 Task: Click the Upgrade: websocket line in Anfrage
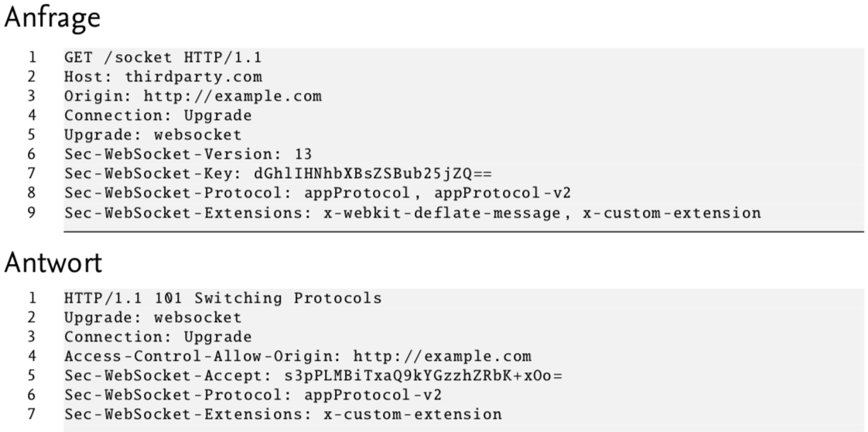point(152,135)
